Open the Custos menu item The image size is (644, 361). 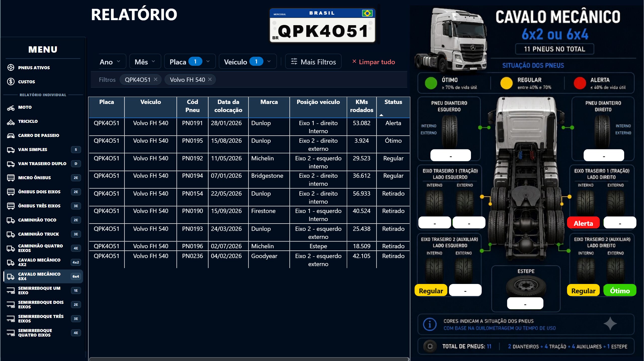(x=43, y=82)
